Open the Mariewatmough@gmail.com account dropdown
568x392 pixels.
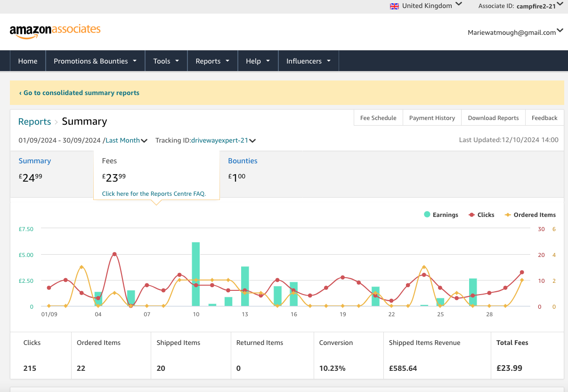click(515, 32)
